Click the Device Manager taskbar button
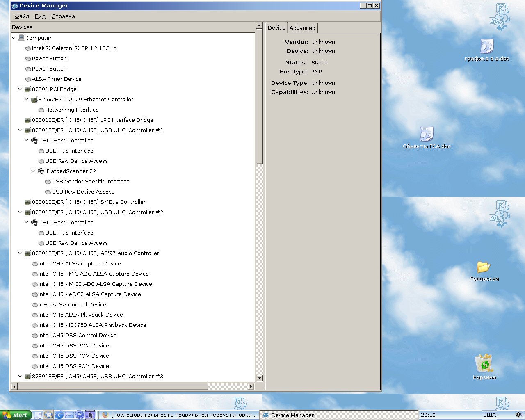Viewport: 525px width, 420px height. 340,415
